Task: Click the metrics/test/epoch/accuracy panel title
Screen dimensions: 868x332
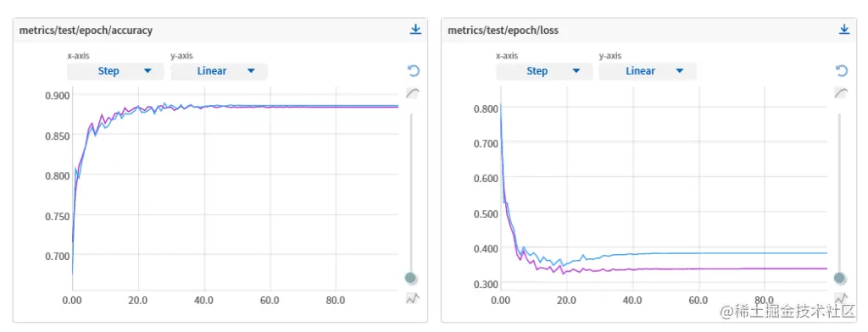Action: [x=86, y=30]
